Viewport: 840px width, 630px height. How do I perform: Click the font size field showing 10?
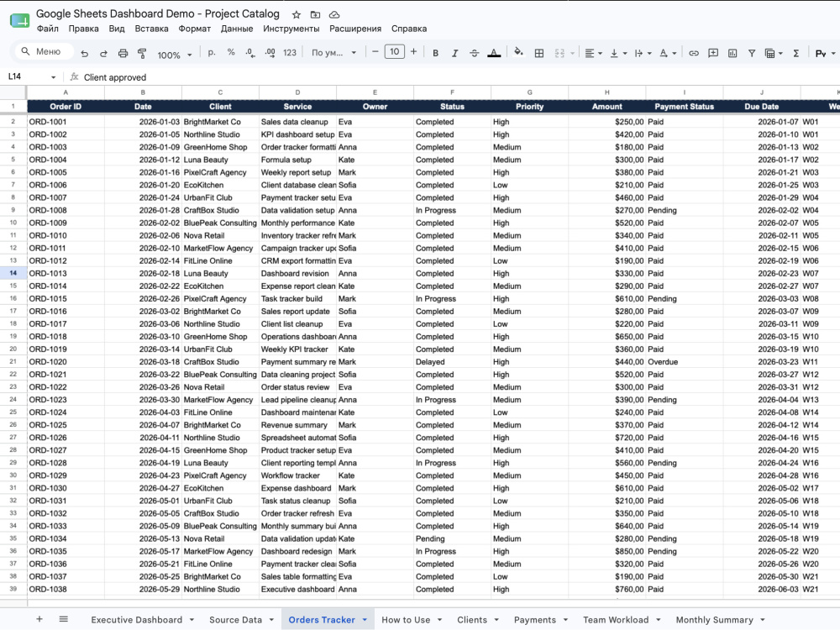394,51
